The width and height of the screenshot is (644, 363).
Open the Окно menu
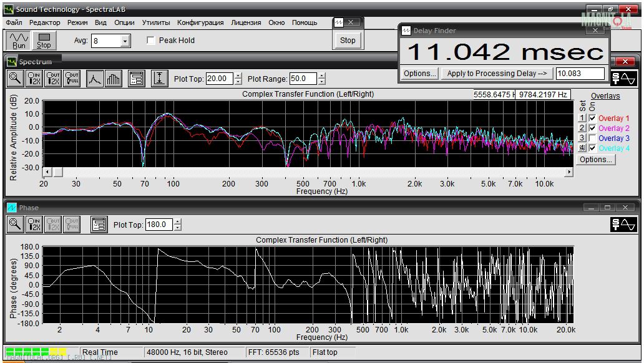coord(277,22)
